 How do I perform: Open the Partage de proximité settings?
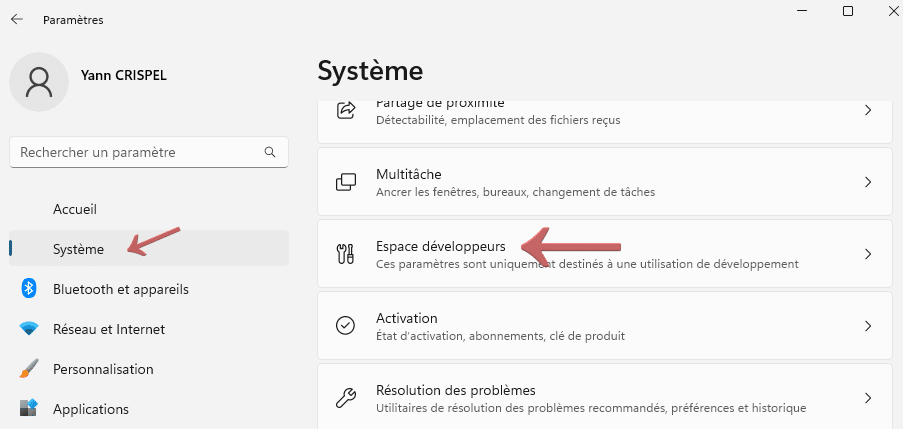(x=604, y=112)
